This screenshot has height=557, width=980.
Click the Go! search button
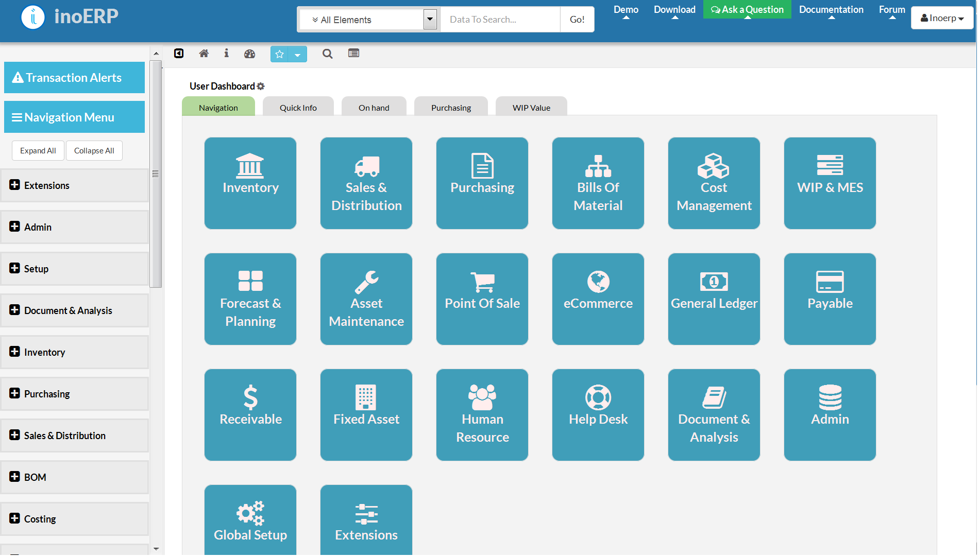tap(577, 19)
